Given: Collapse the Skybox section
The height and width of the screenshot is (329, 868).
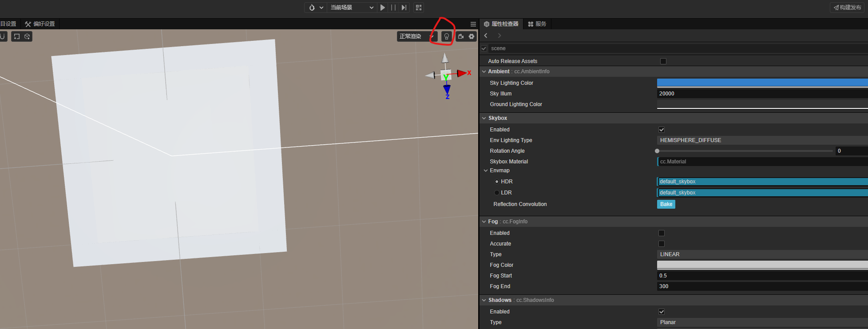Looking at the screenshot, I should (484, 118).
